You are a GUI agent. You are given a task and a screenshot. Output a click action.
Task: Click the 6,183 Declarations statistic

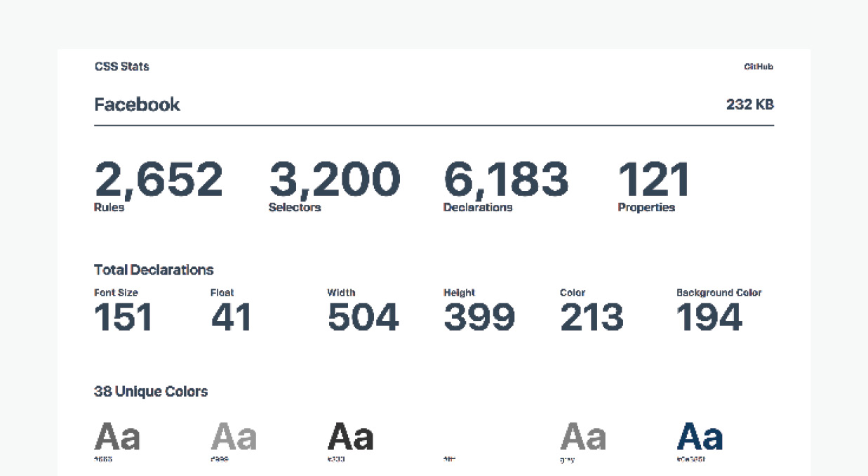point(506,187)
